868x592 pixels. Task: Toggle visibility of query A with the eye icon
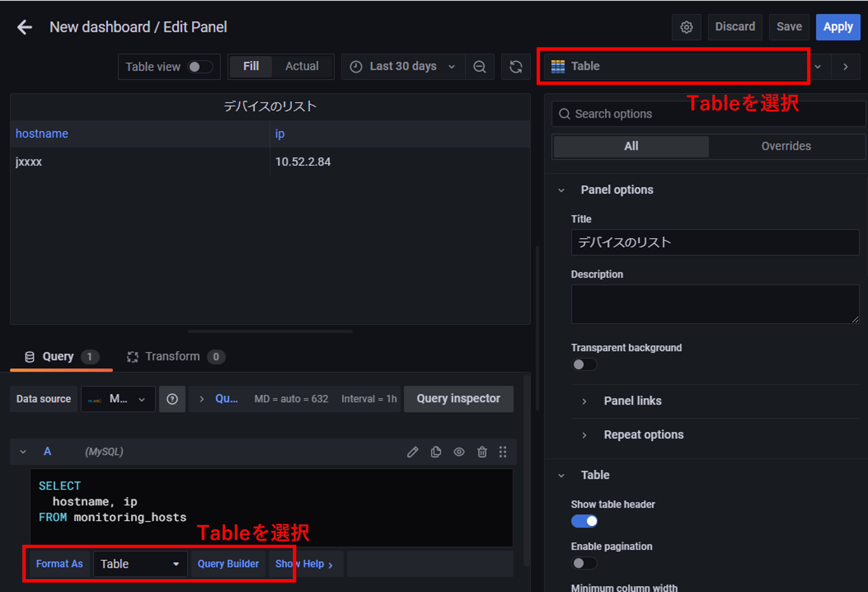click(x=459, y=452)
